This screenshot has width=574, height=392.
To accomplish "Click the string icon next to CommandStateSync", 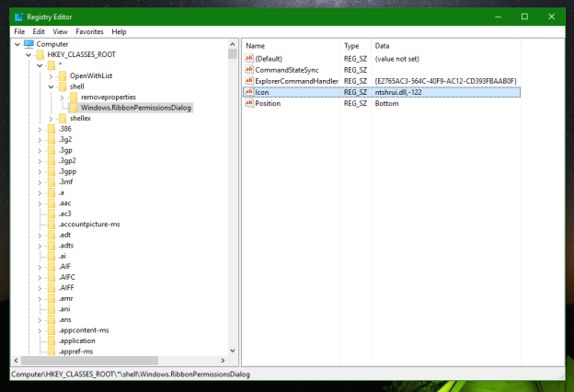I will coord(248,70).
